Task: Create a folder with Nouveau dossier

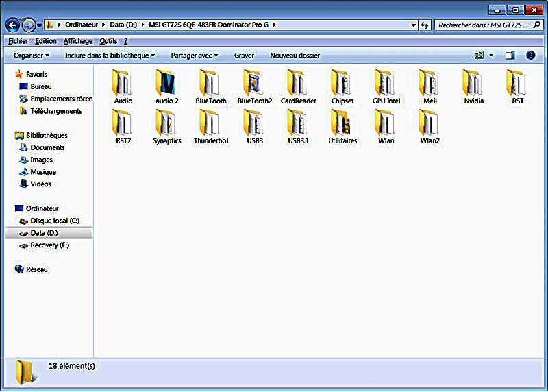Action: coord(295,56)
